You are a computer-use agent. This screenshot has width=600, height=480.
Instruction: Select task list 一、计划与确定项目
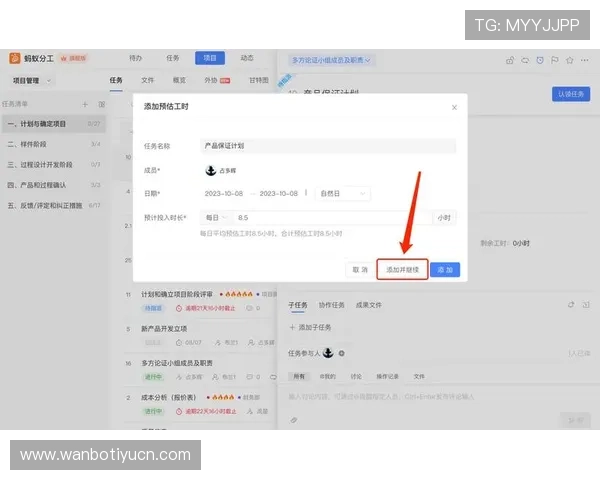coord(54,124)
